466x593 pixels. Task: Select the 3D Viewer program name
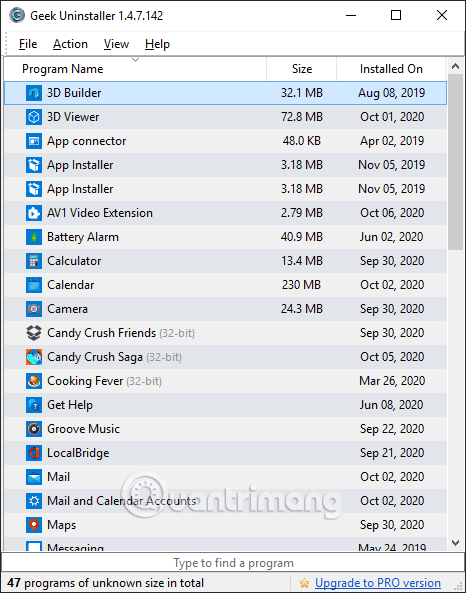(x=73, y=117)
